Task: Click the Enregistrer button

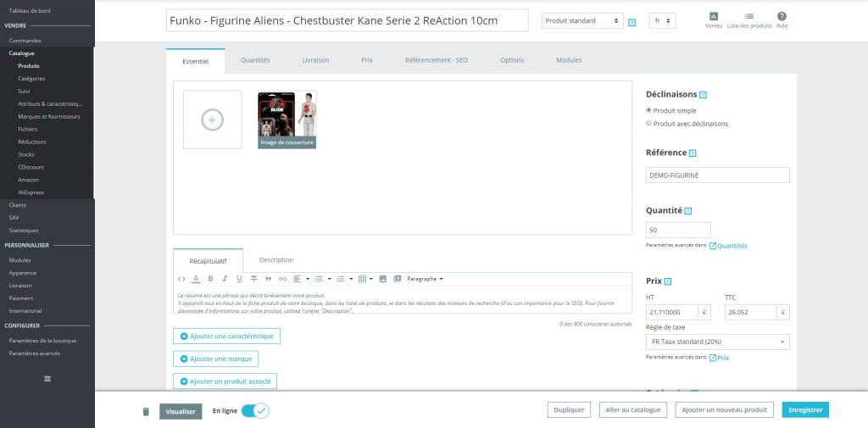Action: 805,410
